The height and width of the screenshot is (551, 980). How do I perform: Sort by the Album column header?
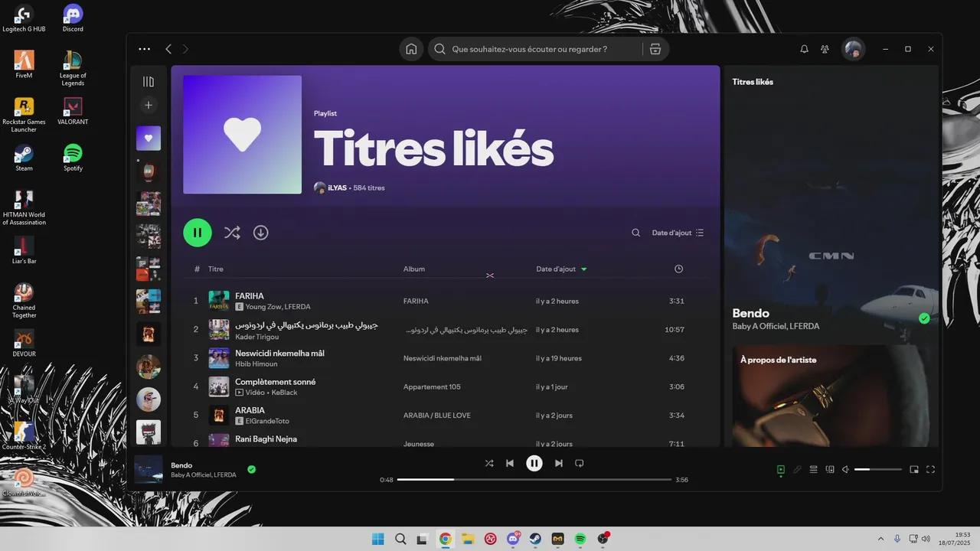click(x=414, y=269)
